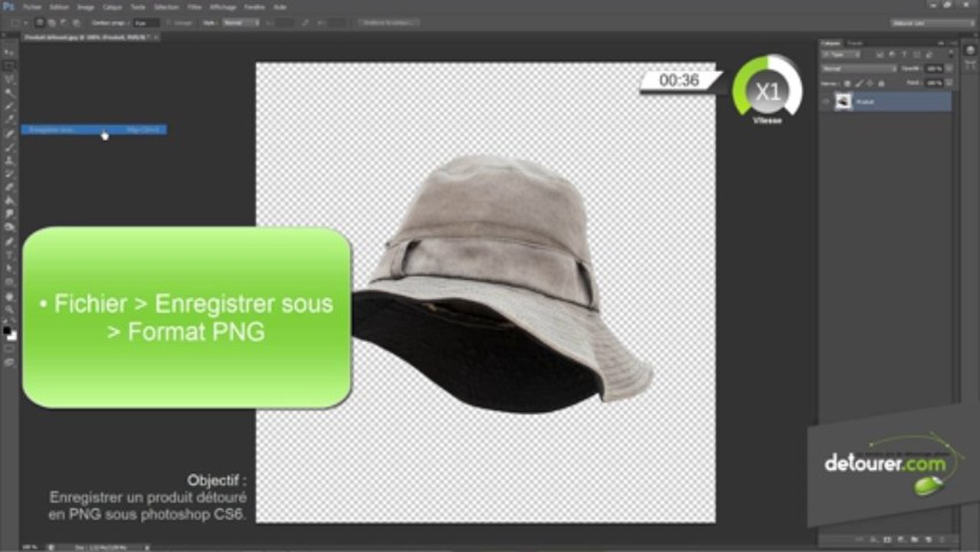Viewport: 980px width, 552px height.
Task: Select the Produit layer thumbnail
Action: click(844, 101)
